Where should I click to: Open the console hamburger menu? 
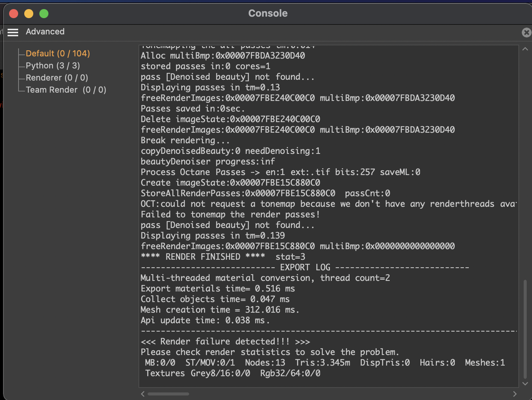13,33
